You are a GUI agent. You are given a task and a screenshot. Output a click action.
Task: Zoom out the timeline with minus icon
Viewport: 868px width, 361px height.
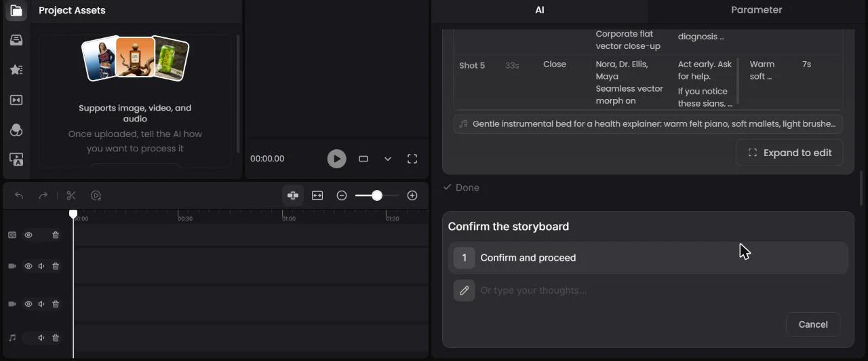[342, 195]
